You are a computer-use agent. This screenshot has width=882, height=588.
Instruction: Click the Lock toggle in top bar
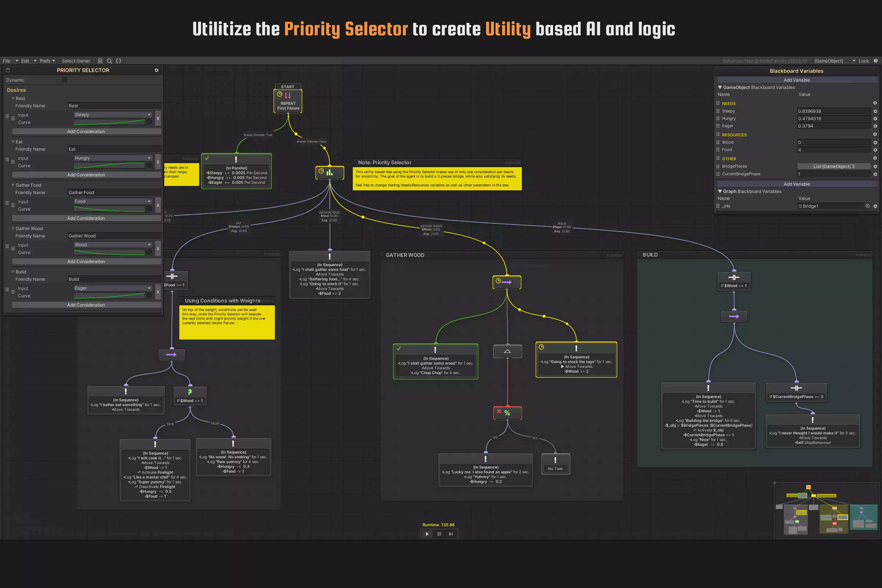864,61
